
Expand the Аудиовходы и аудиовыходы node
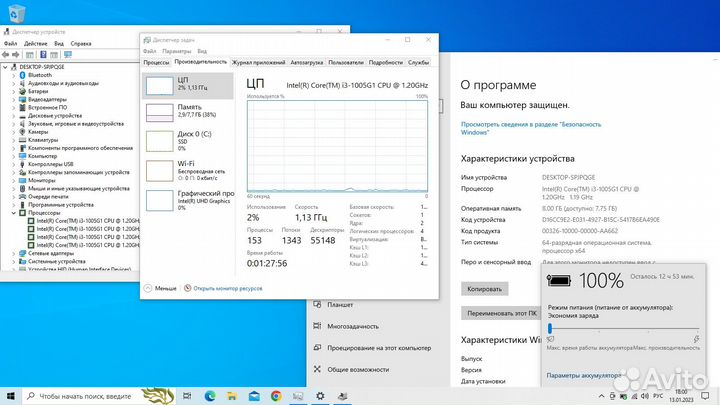tap(14, 83)
